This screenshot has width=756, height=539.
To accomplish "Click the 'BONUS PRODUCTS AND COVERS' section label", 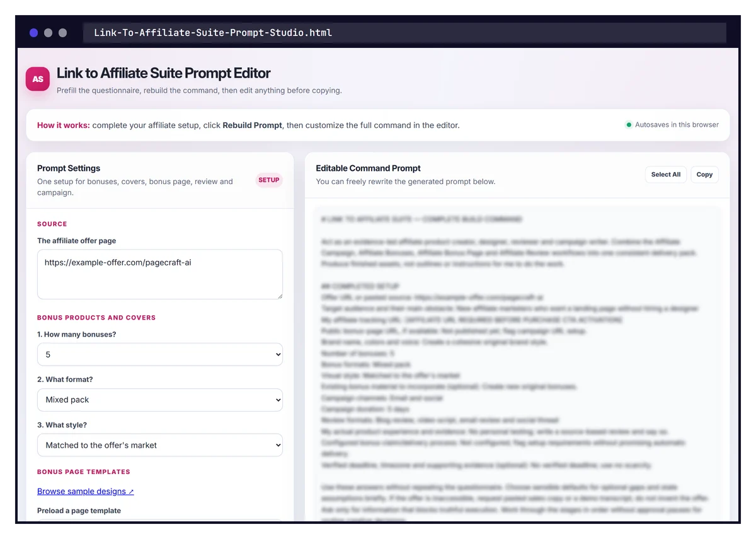I will click(96, 318).
